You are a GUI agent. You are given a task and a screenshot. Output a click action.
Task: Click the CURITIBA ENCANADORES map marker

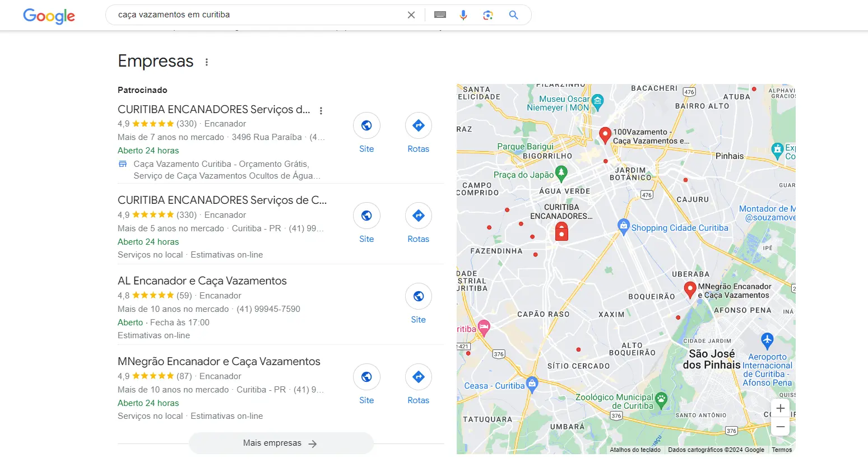[561, 231]
